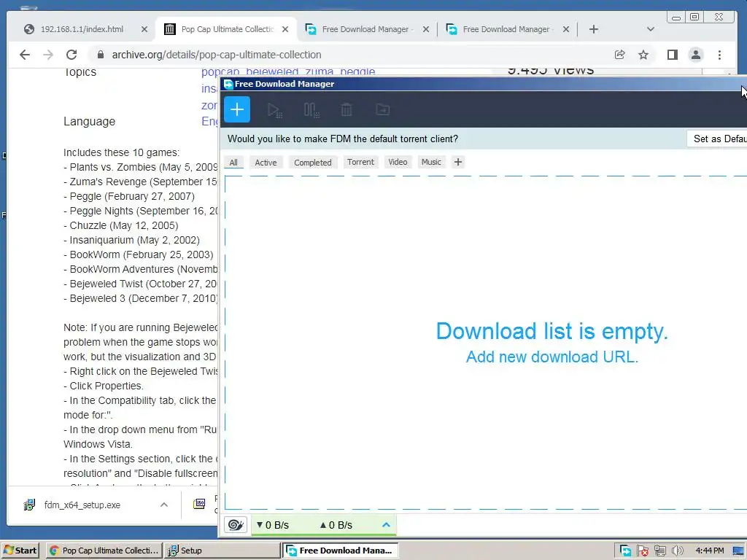Select the Completed filter tab
This screenshot has width=747, height=560.
click(312, 163)
